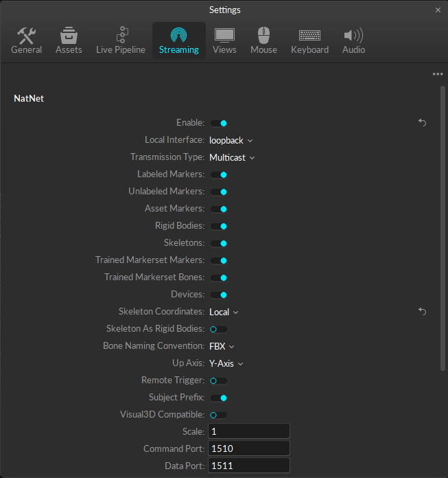This screenshot has height=478, width=448.
Task: Open the Keyboard settings icon
Action: coord(309,36)
